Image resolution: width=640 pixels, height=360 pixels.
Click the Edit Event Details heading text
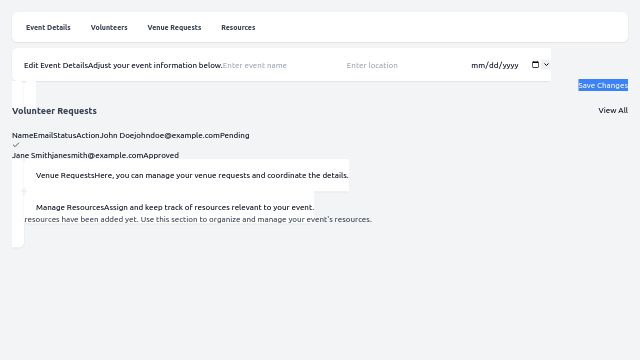56,65
